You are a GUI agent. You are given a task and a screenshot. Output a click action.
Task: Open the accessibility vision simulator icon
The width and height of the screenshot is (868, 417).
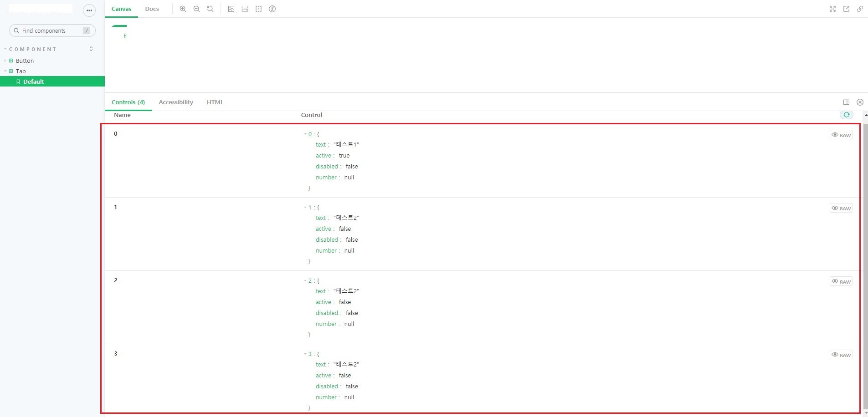pyautogui.click(x=272, y=9)
